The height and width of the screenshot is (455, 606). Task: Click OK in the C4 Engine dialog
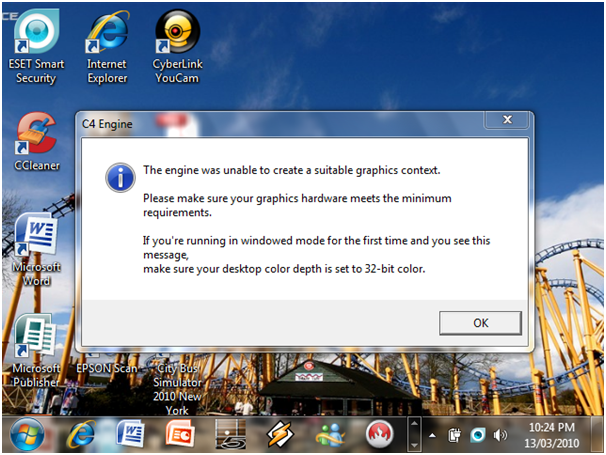pyautogui.click(x=480, y=323)
